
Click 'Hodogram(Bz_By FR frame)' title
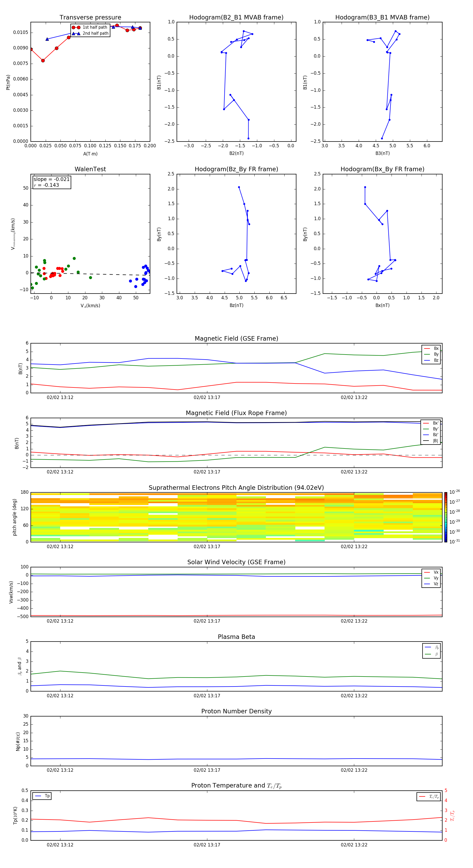[236, 169]
